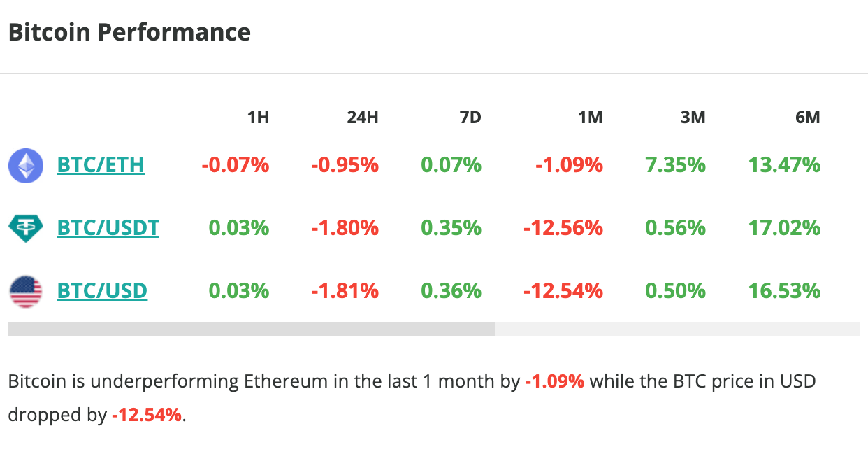Select the 1H column header
The height and width of the screenshot is (468, 868).
pos(258,118)
